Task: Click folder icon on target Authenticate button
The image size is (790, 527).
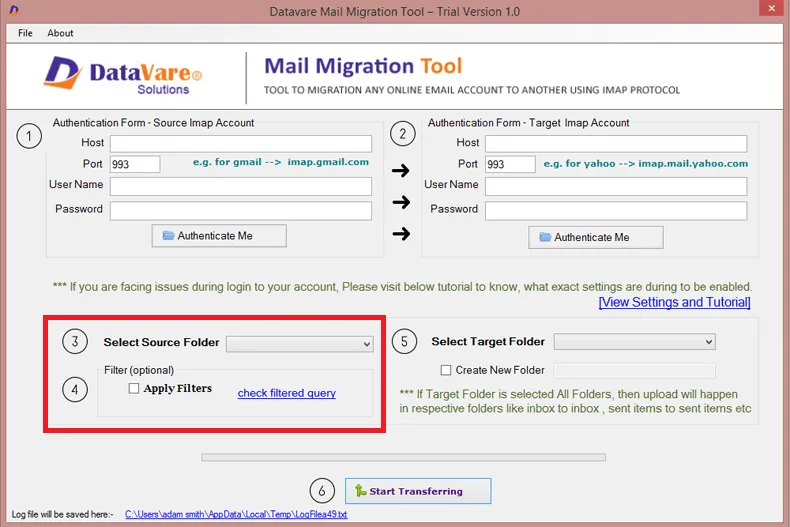Action: tap(545, 237)
